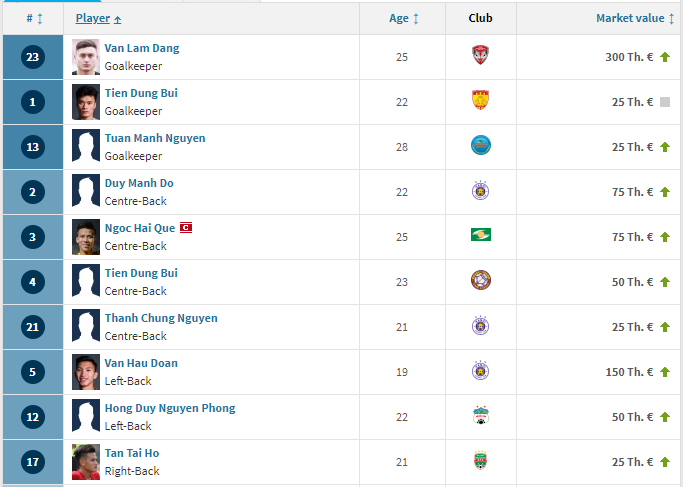Viewport: 683px width, 487px height.
Task: Click Van Hau Doan's portrait thumbnail
Action: point(86,371)
